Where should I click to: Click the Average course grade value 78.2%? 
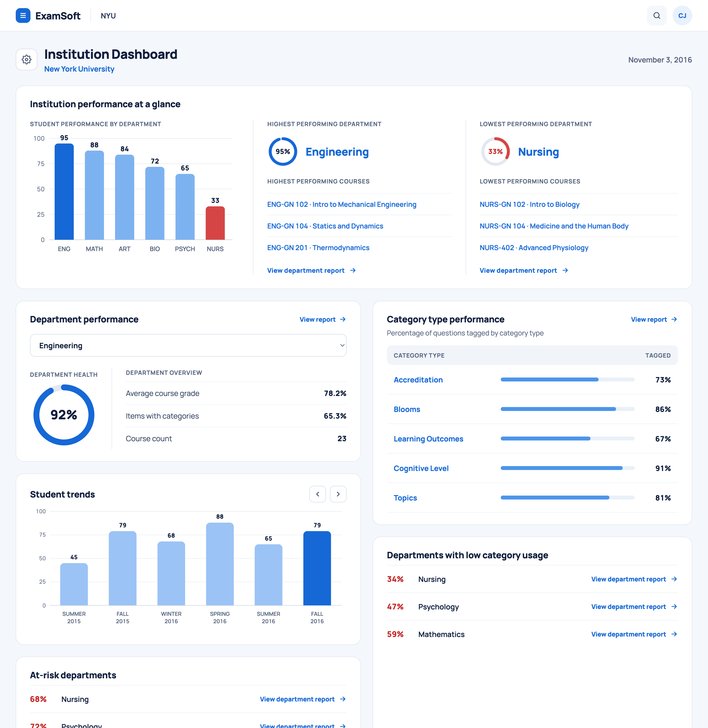[335, 393]
